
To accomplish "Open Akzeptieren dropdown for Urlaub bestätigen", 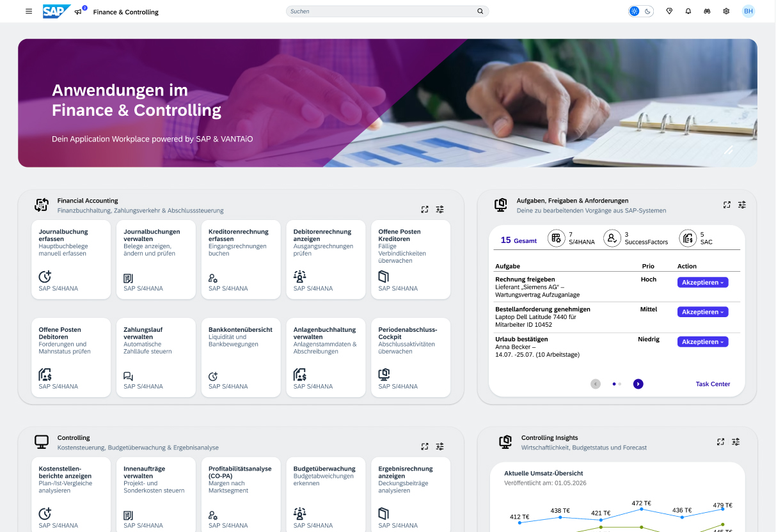I will coord(702,342).
